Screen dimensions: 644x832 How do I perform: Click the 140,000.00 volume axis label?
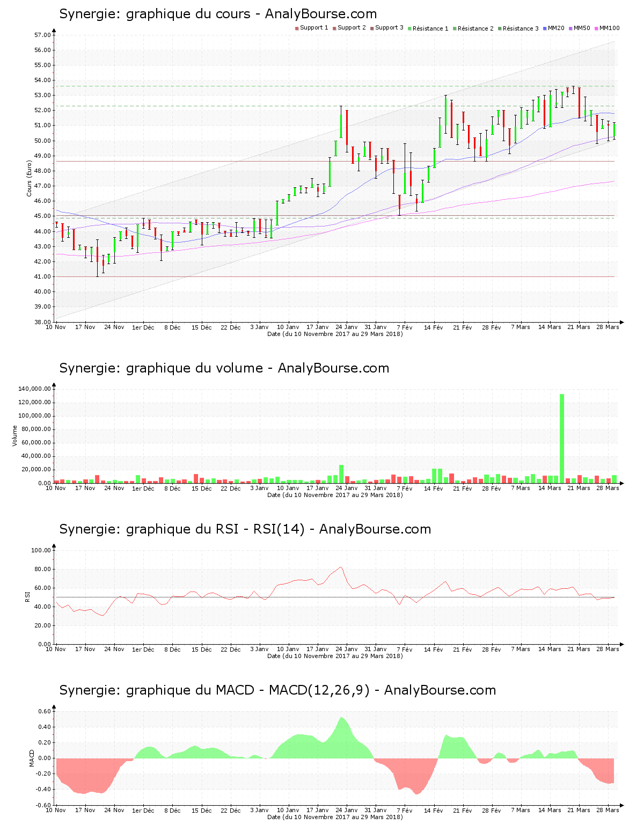(34, 389)
